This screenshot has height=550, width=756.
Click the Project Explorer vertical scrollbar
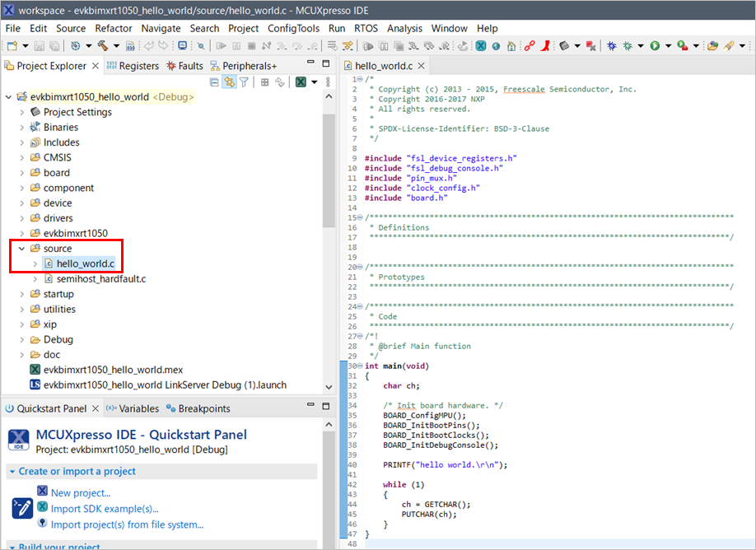pos(329,170)
